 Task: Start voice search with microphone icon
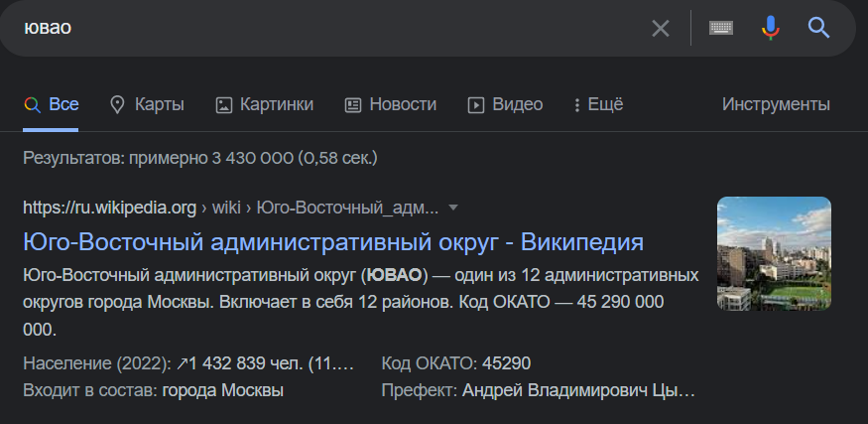tap(770, 28)
